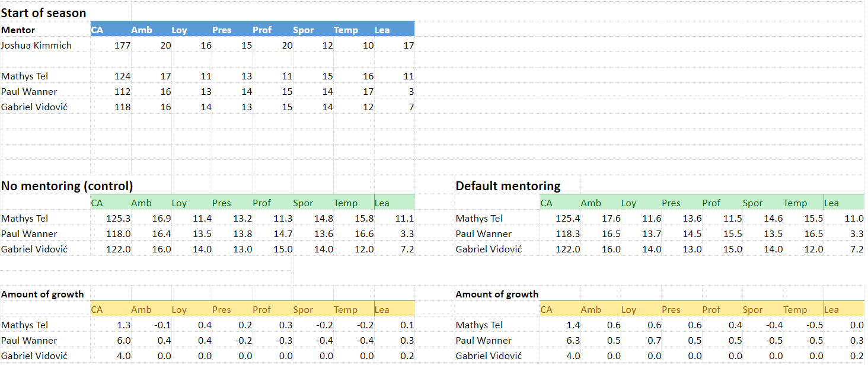Screen dimensions: 868x365
Task: Click the "Start of season" title cell
Action: (44, 12)
